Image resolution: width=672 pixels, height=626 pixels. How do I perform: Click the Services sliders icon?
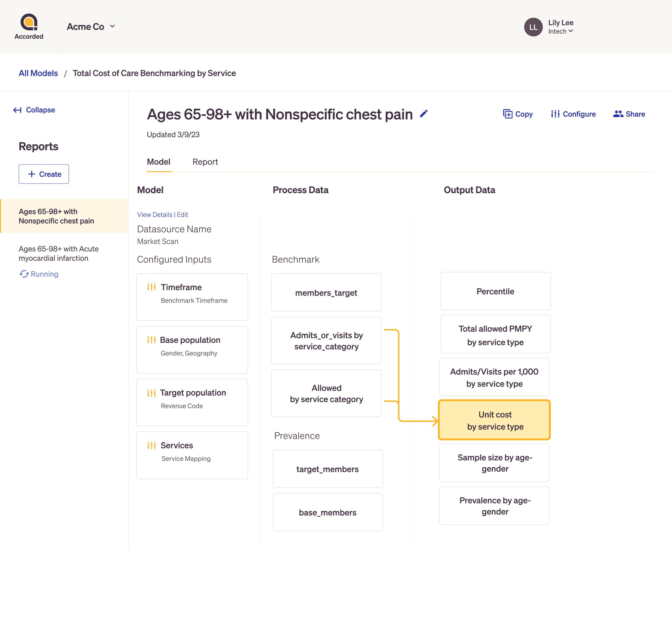151,445
